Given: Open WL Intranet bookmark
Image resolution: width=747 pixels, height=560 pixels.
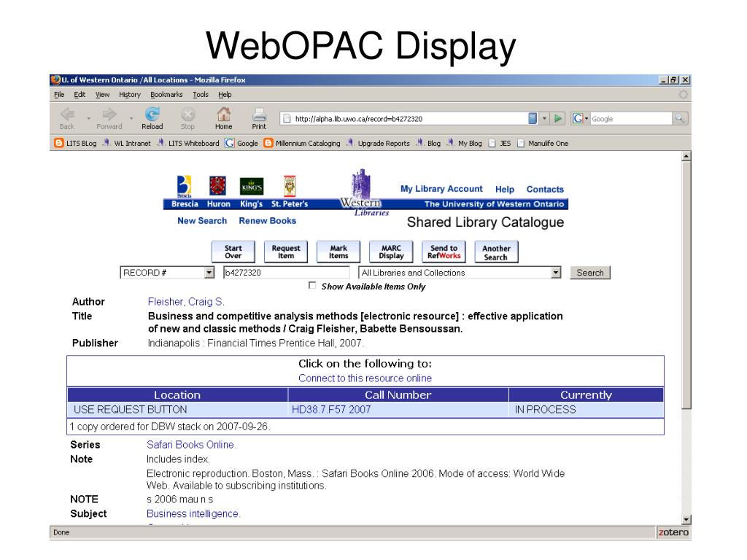Looking at the screenshot, I should click(127, 143).
